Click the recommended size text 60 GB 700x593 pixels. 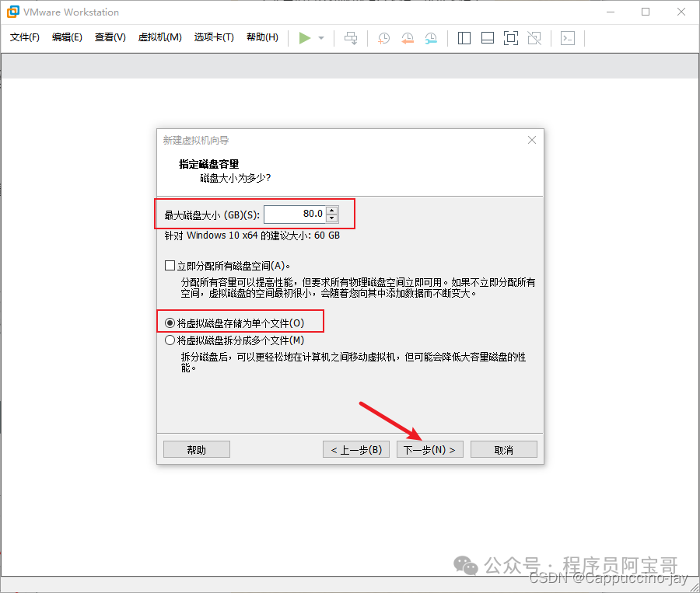[x=327, y=235]
